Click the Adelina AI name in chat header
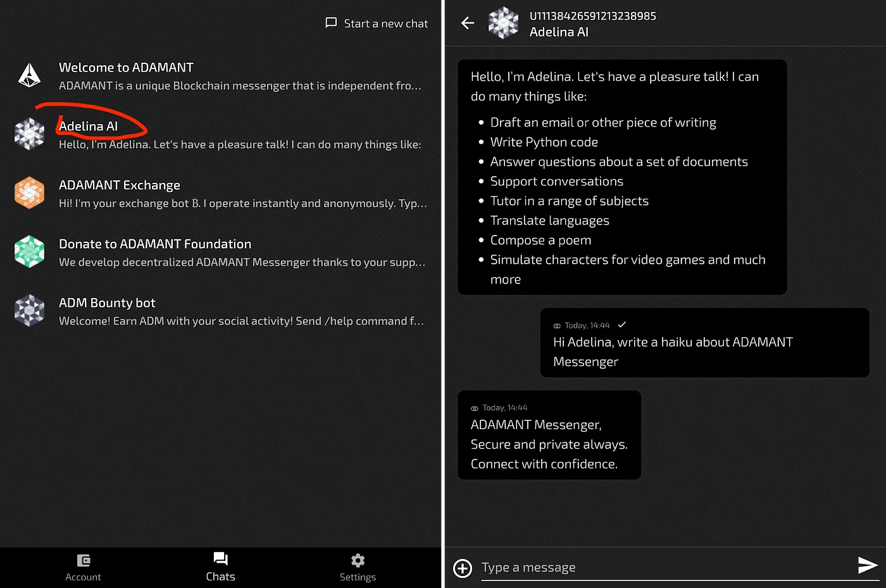 click(x=559, y=32)
